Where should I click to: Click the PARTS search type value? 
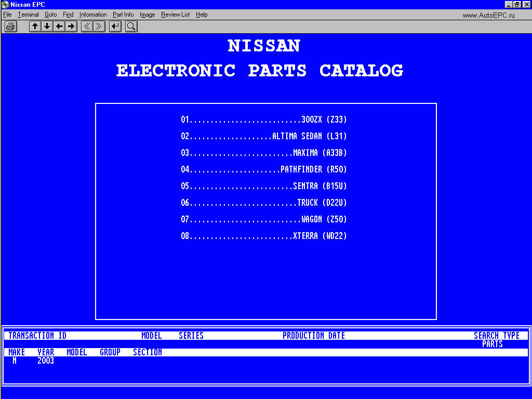tap(493, 344)
